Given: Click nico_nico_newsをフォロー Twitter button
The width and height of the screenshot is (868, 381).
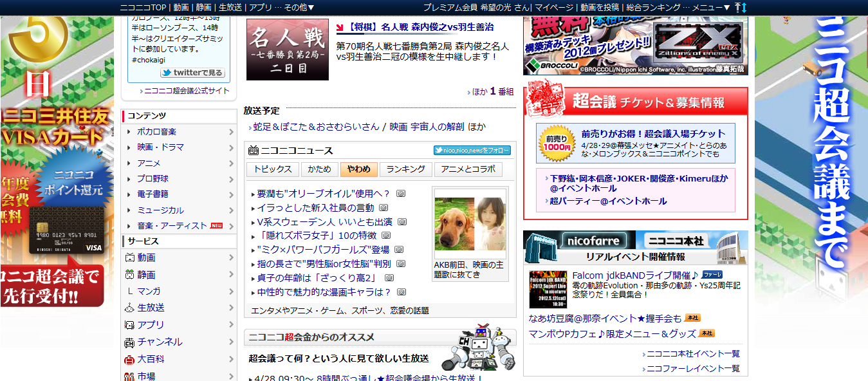Looking at the screenshot, I should pyautogui.click(x=472, y=151).
